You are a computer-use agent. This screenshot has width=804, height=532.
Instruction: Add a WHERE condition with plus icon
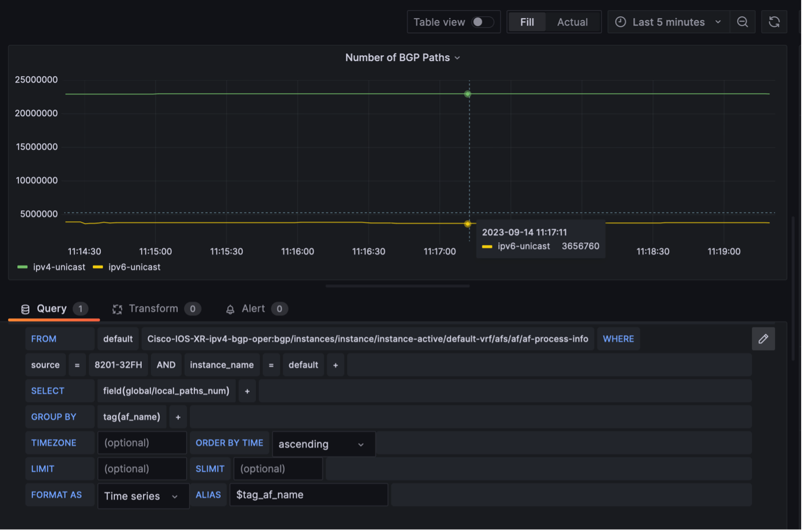point(335,365)
